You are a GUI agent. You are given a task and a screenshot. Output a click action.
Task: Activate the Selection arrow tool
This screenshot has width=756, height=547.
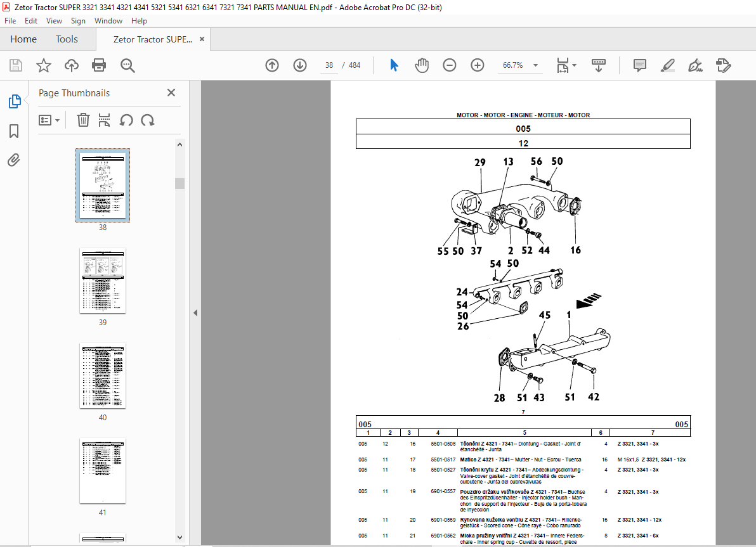click(394, 65)
